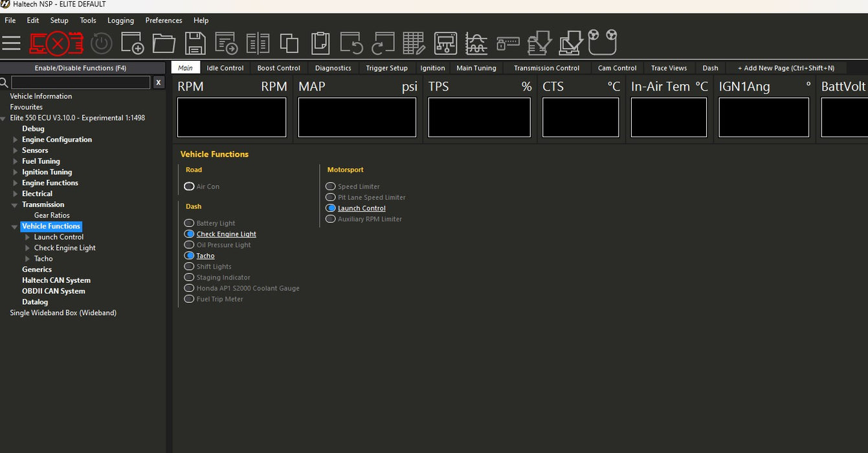Collapse the Transmission tree node
This screenshot has height=453, width=868.
point(15,204)
